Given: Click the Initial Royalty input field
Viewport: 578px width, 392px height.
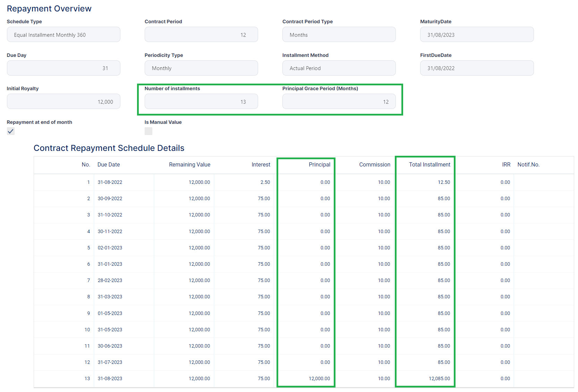Looking at the screenshot, I should [x=63, y=102].
